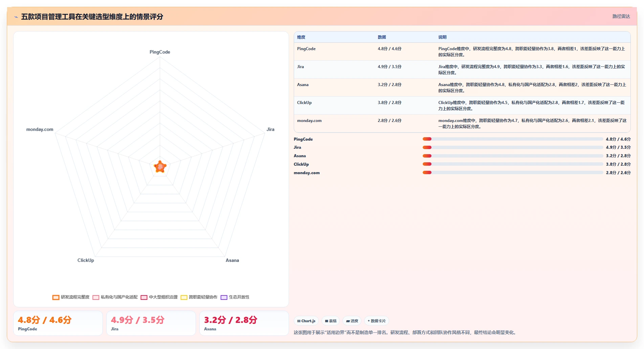Click the Asana axis label on radar chart
This screenshot has height=349, width=644.
click(232, 260)
